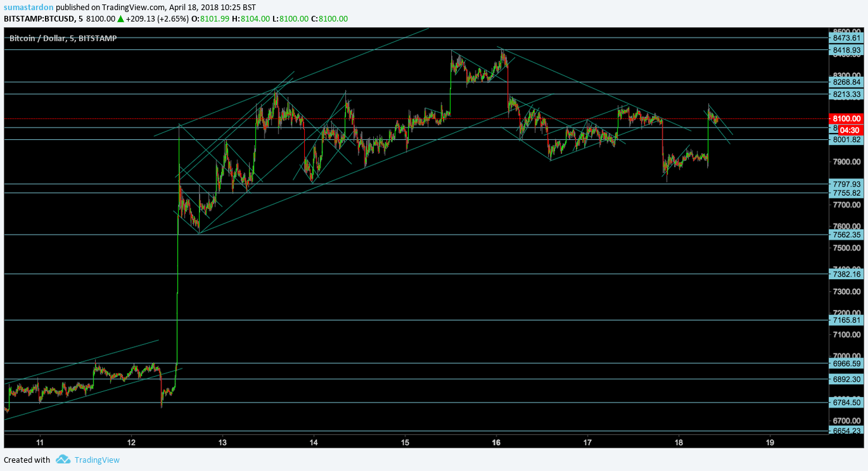Image resolution: width=868 pixels, height=471 pixels.
Task: Click date 11 on time axis
Action: coord(40,443)
